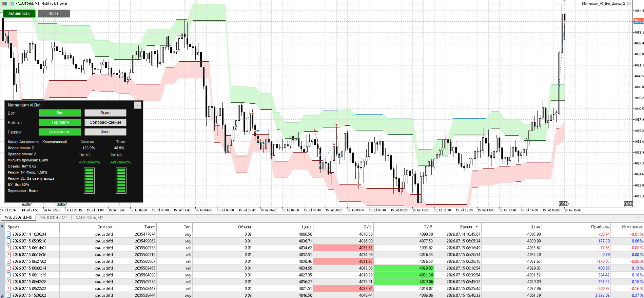Click the deal icon for ticket 2035508442

9,289
